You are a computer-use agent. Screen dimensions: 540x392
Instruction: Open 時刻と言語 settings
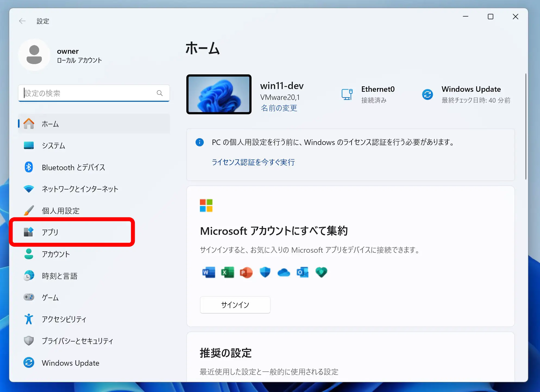pos(94,276)
